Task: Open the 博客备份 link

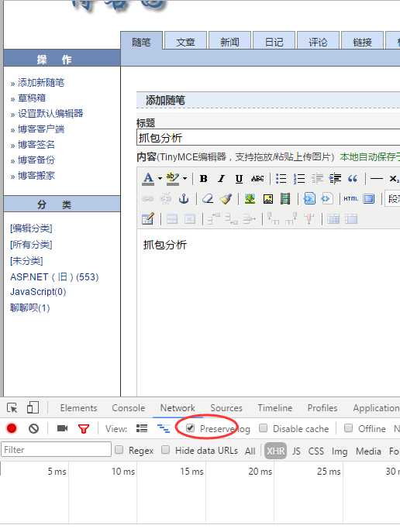Action: [x=36, y=160]
